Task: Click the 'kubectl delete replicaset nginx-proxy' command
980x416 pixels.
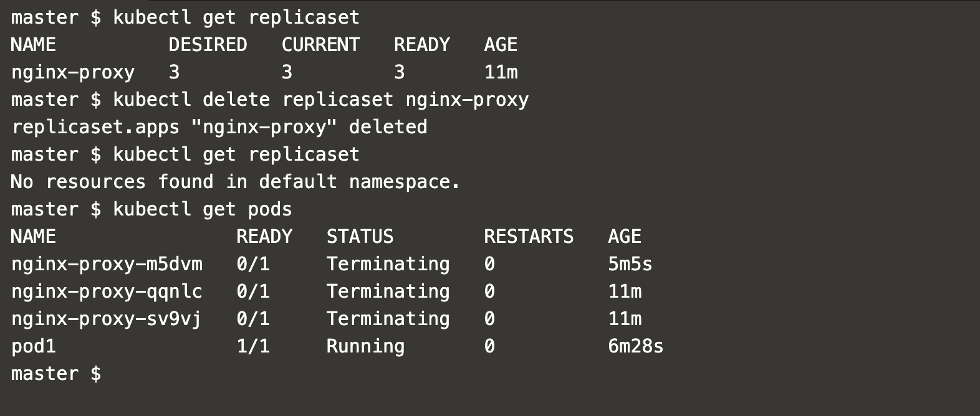Action: 320,100
